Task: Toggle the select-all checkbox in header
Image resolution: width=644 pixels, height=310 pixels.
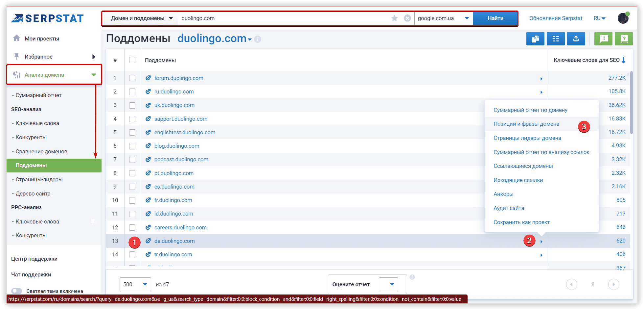Action: pos(132,60)
